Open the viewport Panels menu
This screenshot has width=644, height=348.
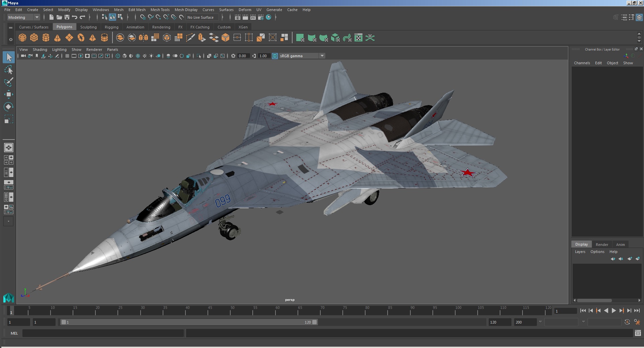[x=112, y=50]
